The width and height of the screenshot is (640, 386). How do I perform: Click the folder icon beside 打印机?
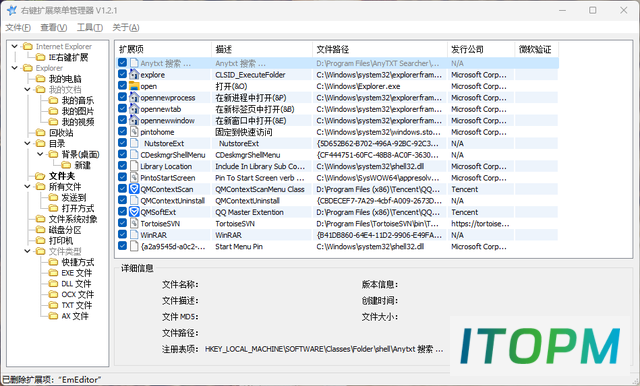40,240
